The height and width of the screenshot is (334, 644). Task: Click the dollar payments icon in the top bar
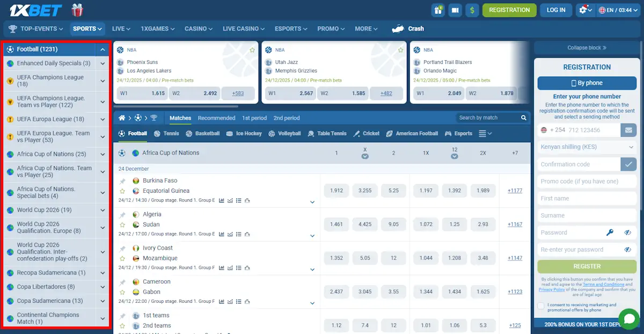472,10
